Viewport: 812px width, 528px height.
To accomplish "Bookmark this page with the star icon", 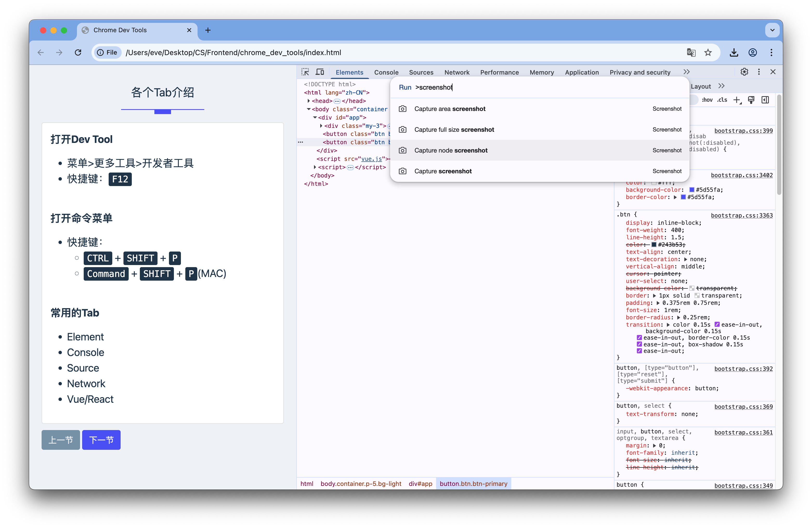I will click(708, 52).
